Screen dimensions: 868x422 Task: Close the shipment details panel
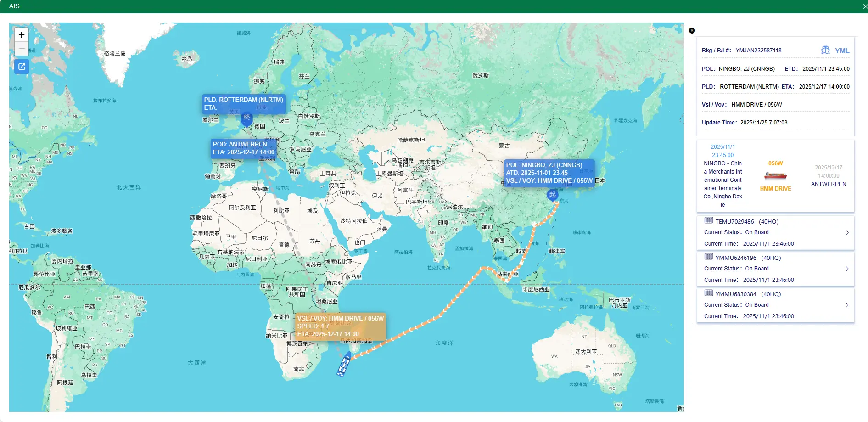pyautogui.click(x=692, y=30)
